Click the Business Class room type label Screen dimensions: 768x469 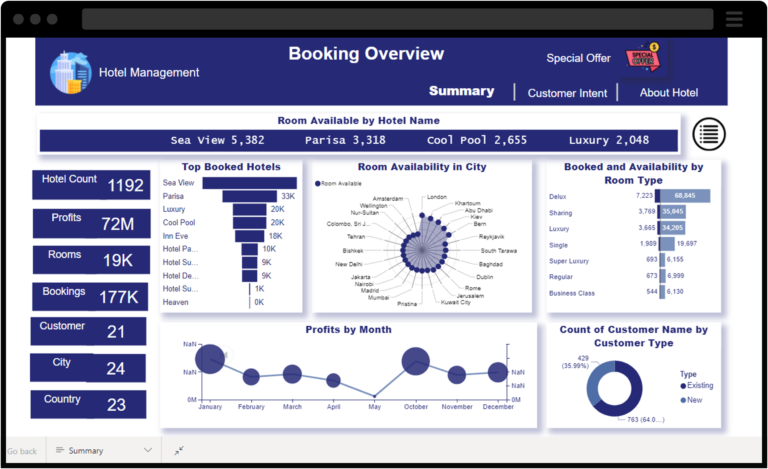pos(572,293)
